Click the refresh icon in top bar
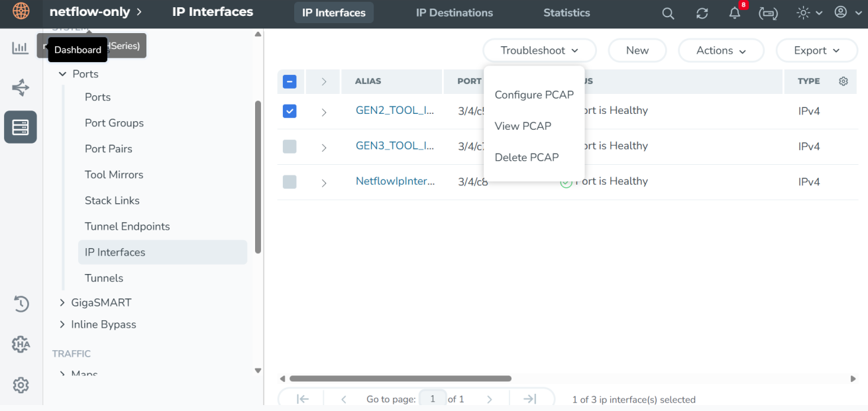The width and height of the screenshot is (868, 411). [702, 13]
